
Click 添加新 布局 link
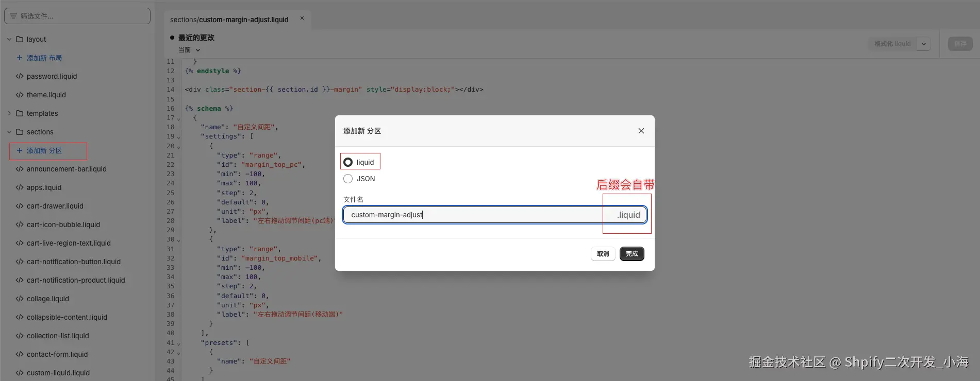44,58
